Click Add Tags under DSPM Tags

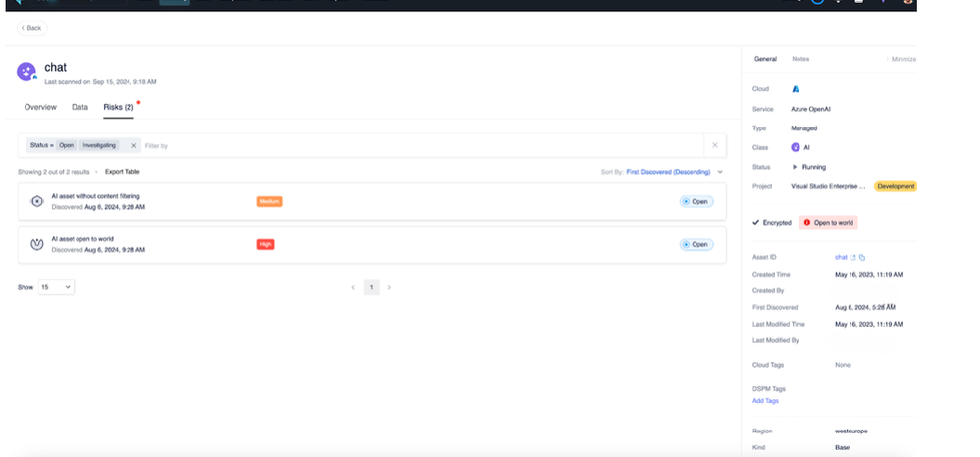click(x=765, y=401)
